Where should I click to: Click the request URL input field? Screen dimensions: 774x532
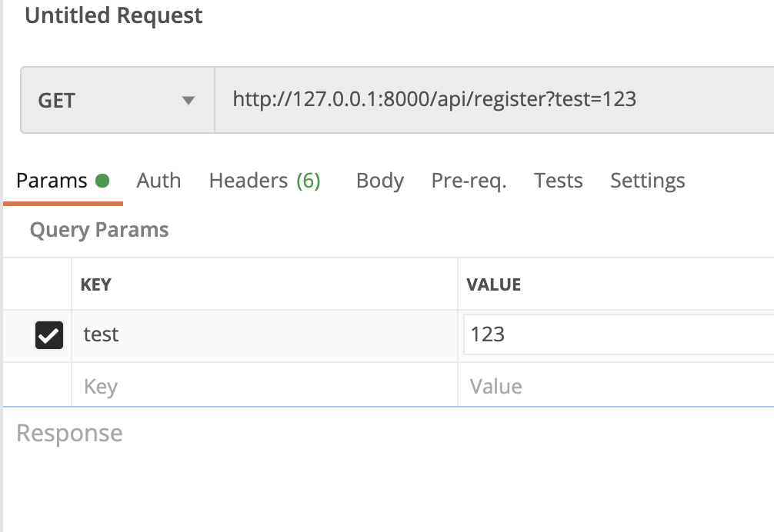pos(492,99)
